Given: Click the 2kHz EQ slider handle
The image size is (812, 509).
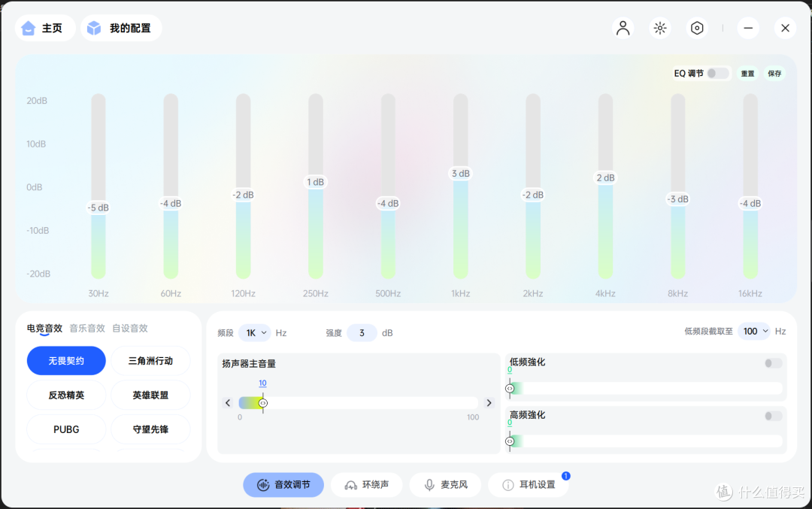Looking at the screenshot, I should coord(533,195).
